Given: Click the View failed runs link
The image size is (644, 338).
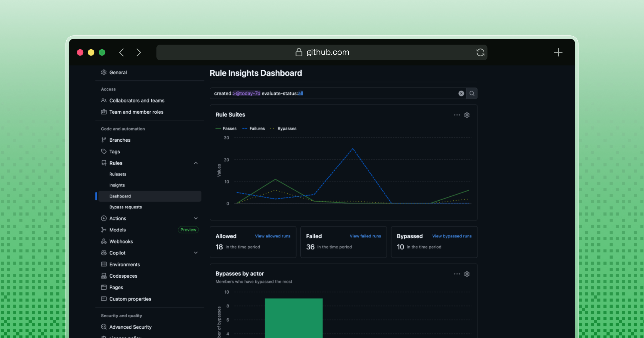Looking at the screenshot, I should tap(365, 236).
